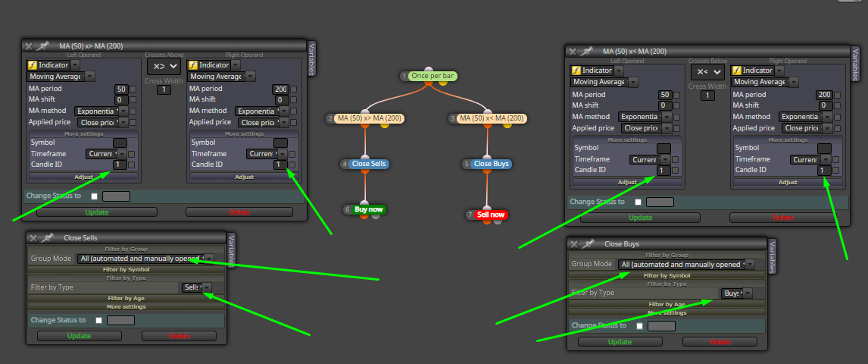The width and height of the screenshot is (868, 364).
Task: Tick Change Status checkbox in Close Buys panel
Action: pos(639,326)
